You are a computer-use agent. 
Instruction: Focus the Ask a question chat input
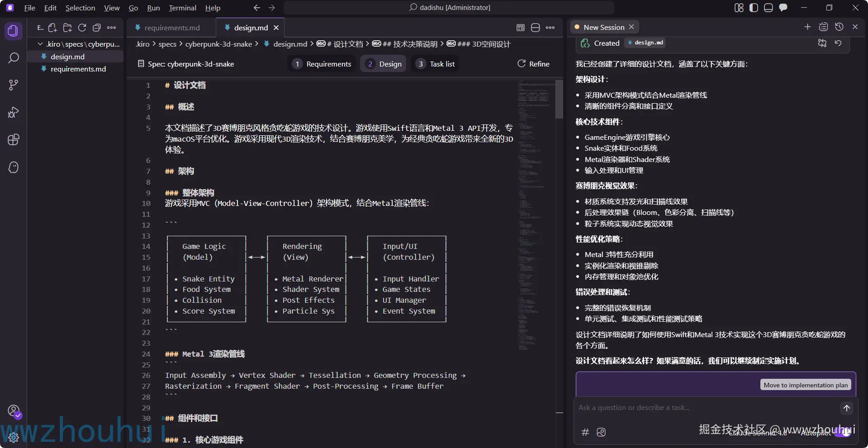[706, 408]
